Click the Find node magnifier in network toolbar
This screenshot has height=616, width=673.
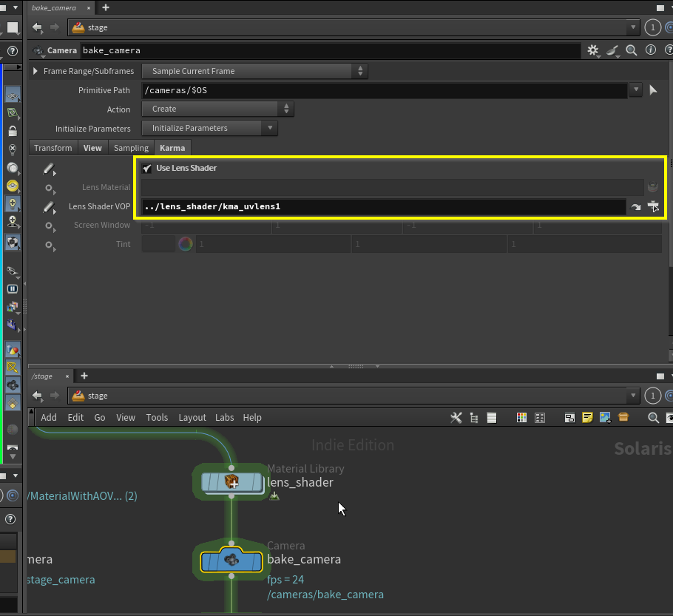[653, 418]
